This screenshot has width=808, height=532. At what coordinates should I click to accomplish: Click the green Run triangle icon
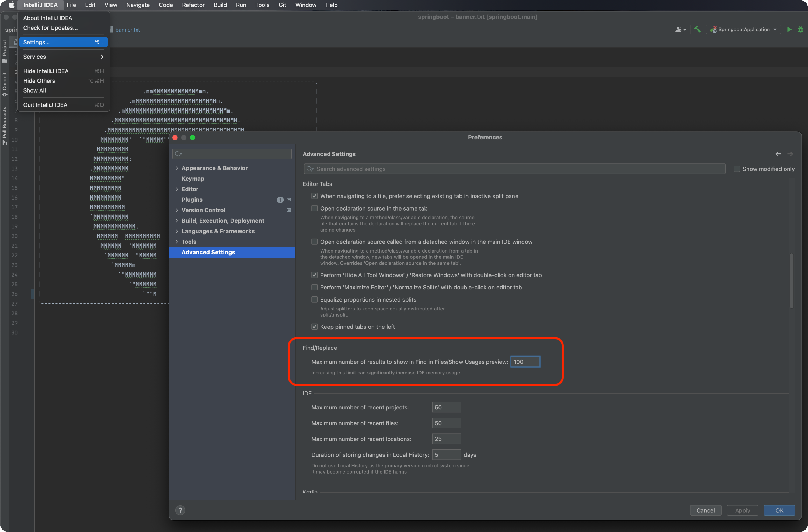(x=789, y=30)
